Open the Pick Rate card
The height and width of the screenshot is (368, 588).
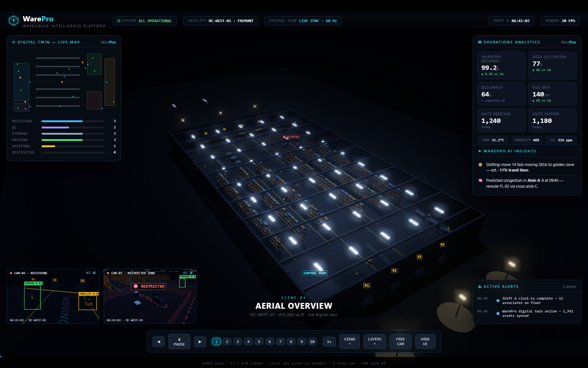point(552,94)
